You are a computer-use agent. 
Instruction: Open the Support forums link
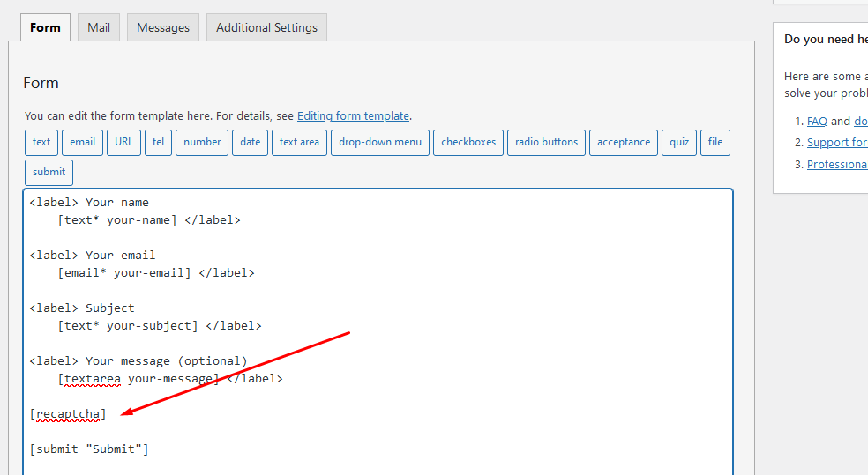[837, 143]
